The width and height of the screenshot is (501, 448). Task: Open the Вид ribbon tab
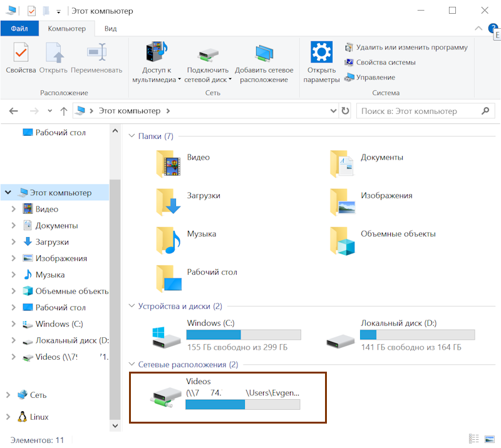(x=110, y=29)
